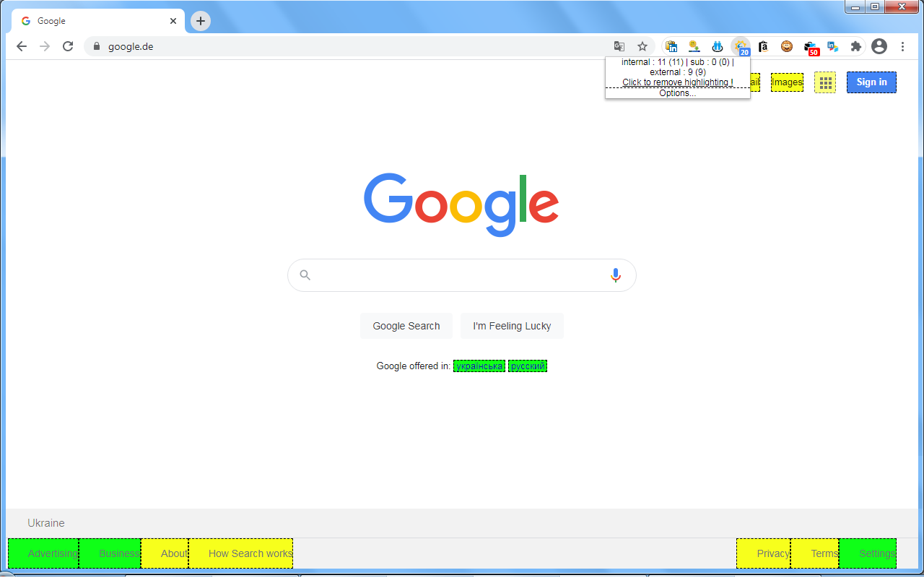Open the Advertising footer link

[x=43, y=553]
